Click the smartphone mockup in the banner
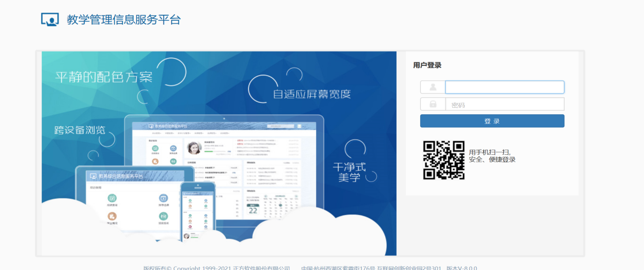This screenshot has width=644, height=270. (x=198, y=211)
